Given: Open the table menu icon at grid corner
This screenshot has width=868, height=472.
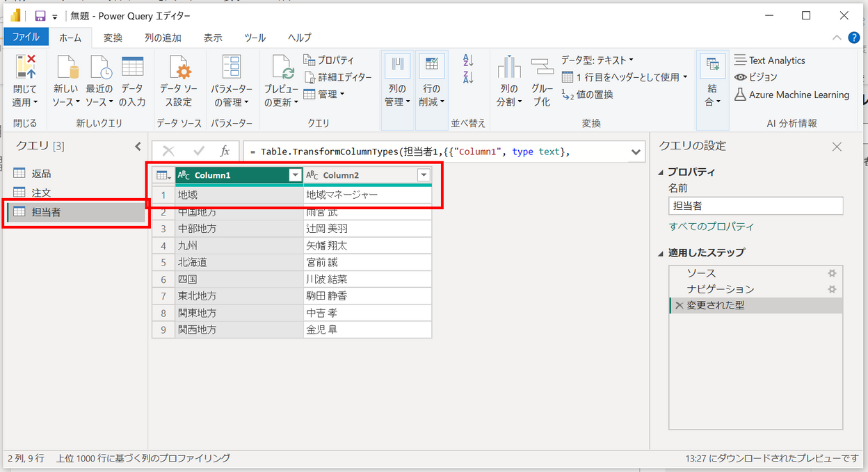Looking at the screenshot, I should point(163,175).
